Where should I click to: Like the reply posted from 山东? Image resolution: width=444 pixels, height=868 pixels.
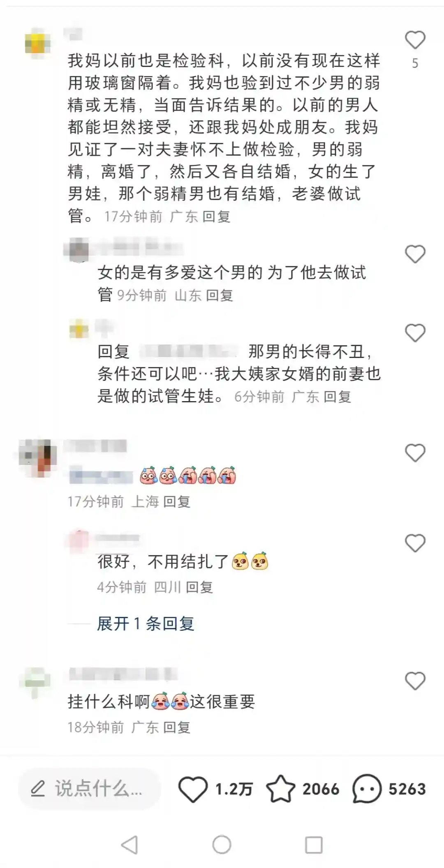pyautogui.click(x=415, y=254)
